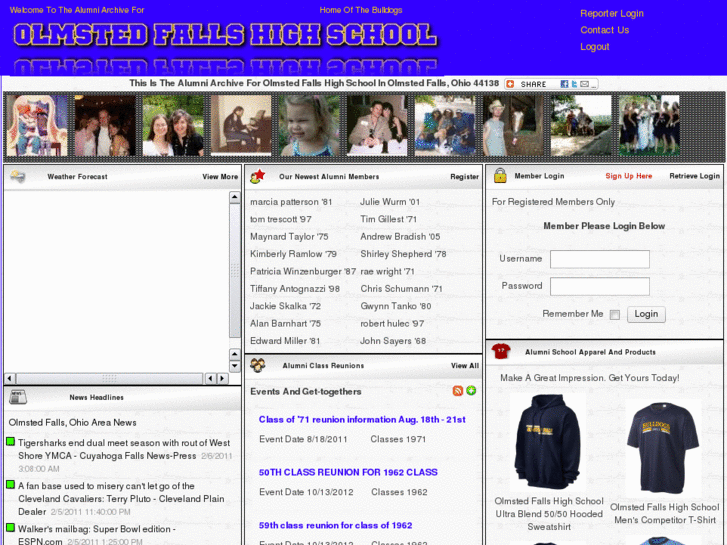Select alumni member Edward Miller '81

pyautogui.click(x=285, y=341)
